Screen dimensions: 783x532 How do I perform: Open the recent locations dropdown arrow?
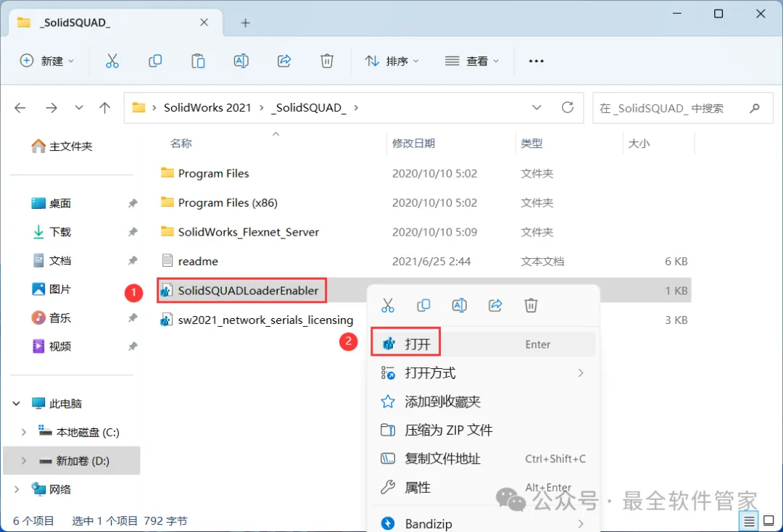tap(79, 108)
